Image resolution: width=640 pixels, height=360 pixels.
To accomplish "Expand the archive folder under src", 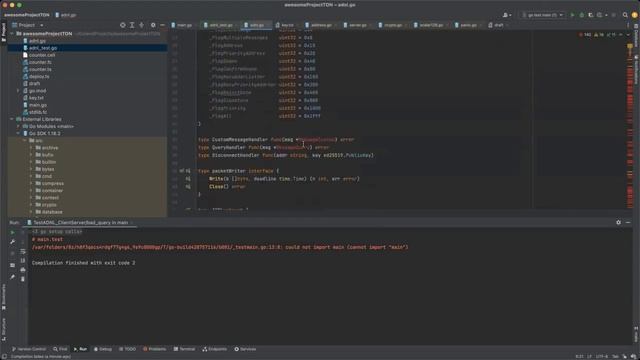I will (x=31, y=148).
